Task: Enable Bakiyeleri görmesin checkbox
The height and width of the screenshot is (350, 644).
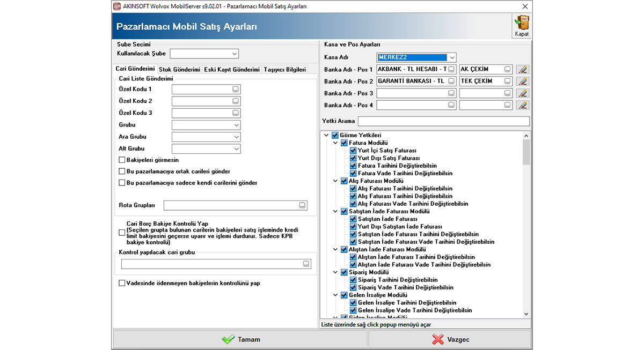Action: tap(122, 160)
